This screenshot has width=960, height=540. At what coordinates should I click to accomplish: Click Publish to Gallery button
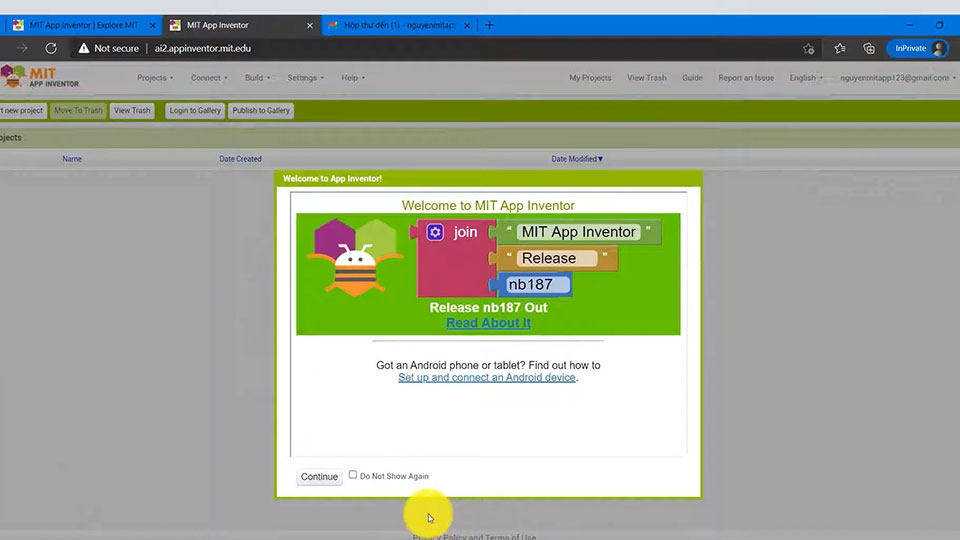261,111
